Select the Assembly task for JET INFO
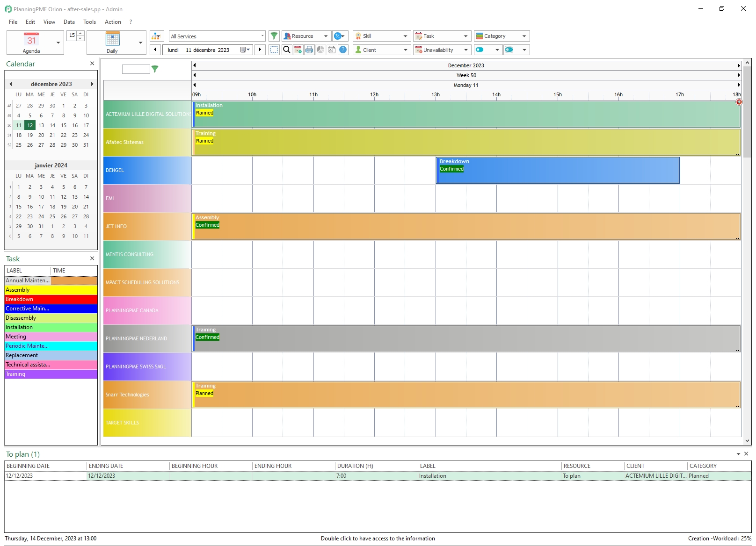Image resolution: width=756 pixels, height=546 pixels. 466,226
